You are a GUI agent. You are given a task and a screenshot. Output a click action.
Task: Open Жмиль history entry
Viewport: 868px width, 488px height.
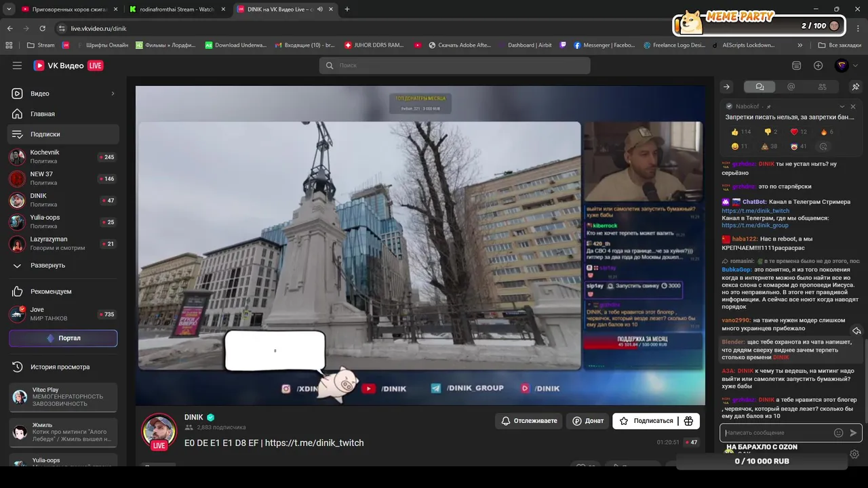pos(63,432)
